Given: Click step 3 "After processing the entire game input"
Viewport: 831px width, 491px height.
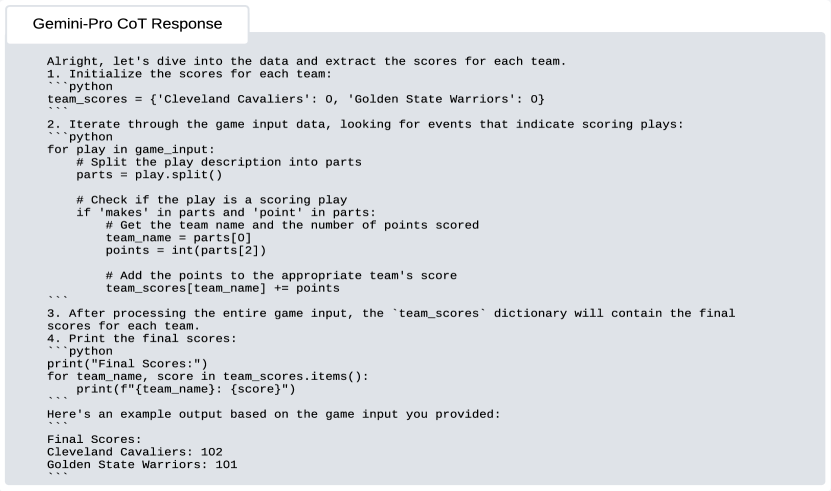Looking at the screenshot, I should coord(390,313).
